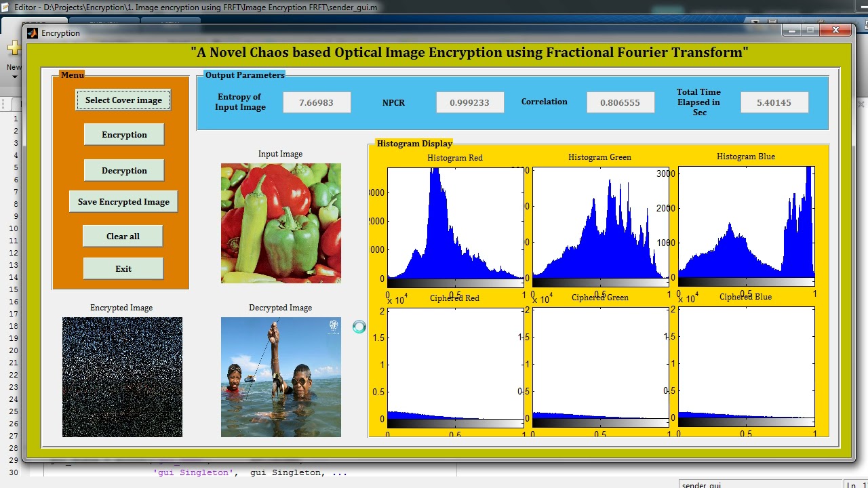The image size is (868, 488).
Task: Click the Encrypted Image noise thumbnail
Action: pyautogui.click(x=122, y=377)
